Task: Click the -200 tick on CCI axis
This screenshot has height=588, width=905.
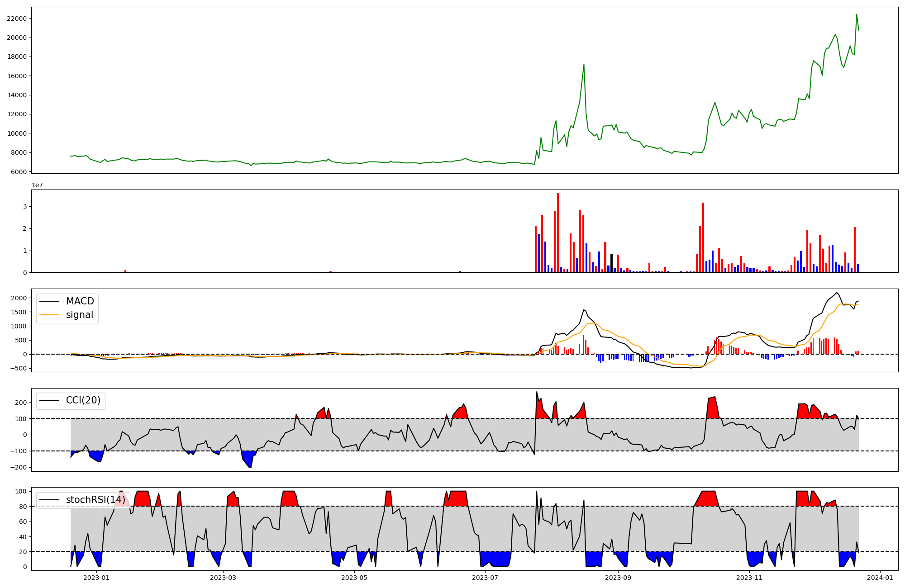Action: point(18,468)
